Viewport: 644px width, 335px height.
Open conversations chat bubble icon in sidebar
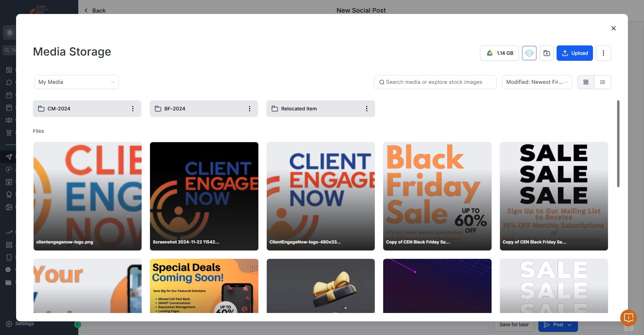(x=9, y=82)
